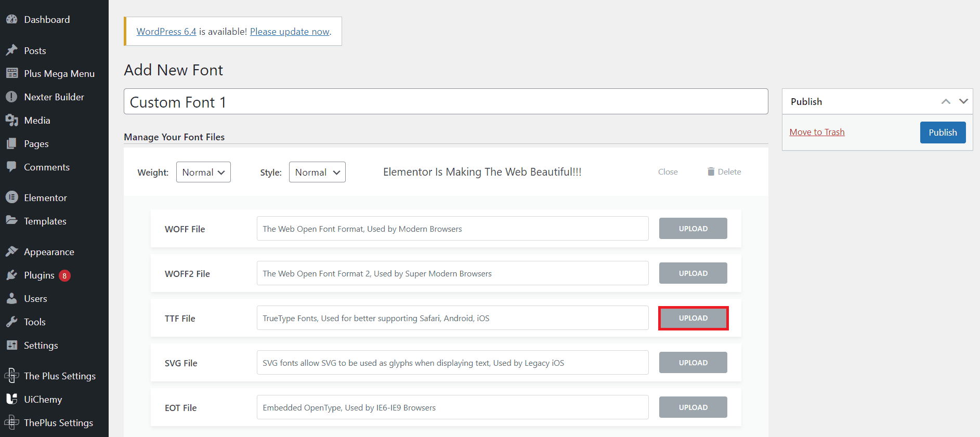The image size is (980, 437).
Task: Click the Media library icon
Action: (11, 120)
